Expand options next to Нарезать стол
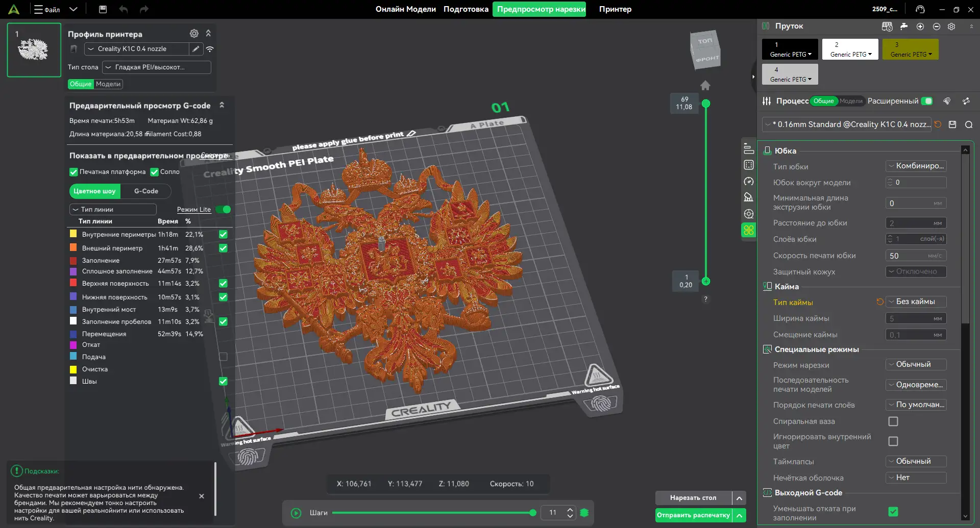Image resolution: width=980 pixels, height=528 pixels. point(739,498)
